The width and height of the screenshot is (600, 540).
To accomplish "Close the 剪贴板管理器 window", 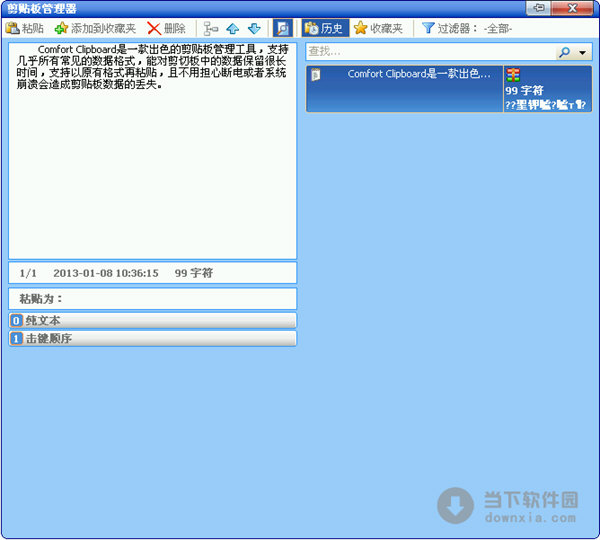I will (x=573, y=8).
